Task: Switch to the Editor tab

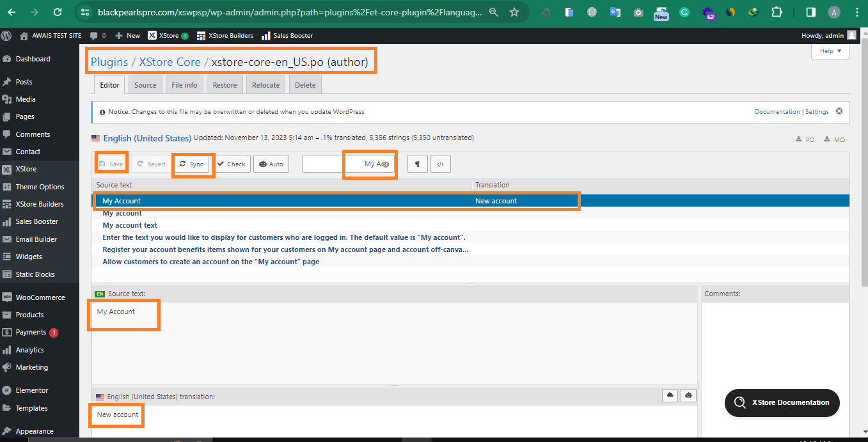Action: [x=109, y=85]
